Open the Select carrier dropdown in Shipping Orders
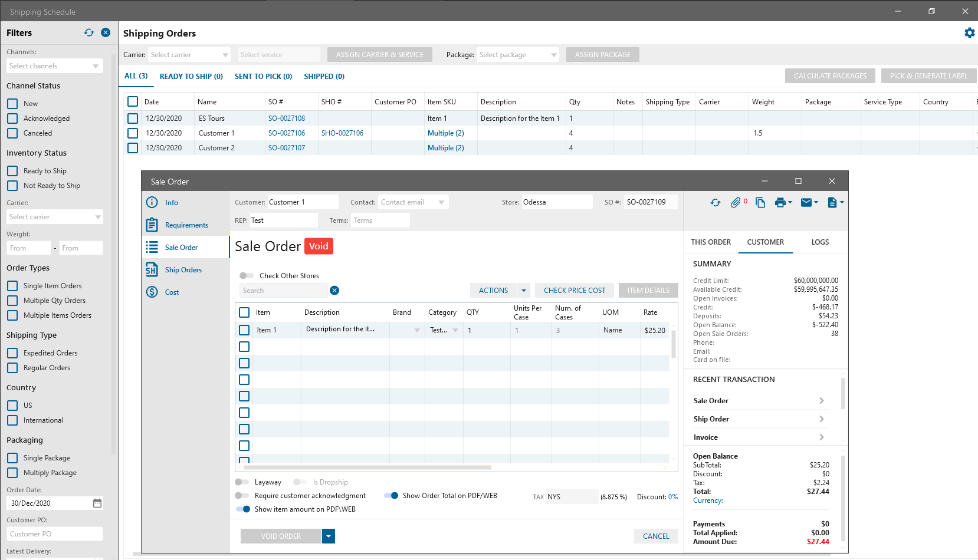The height and width of the screenshot is (560, 978). point(189,55)
